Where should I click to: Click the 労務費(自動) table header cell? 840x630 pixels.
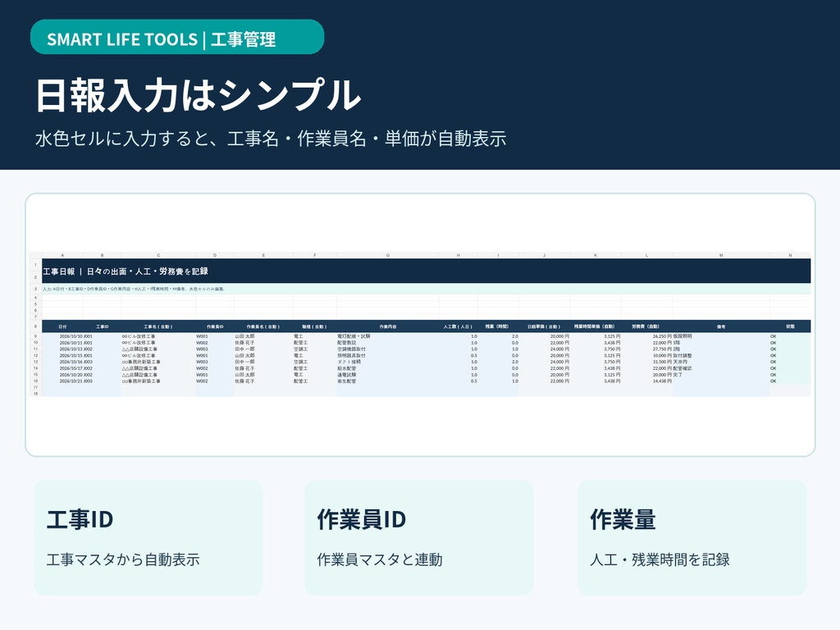coord(646,326)
